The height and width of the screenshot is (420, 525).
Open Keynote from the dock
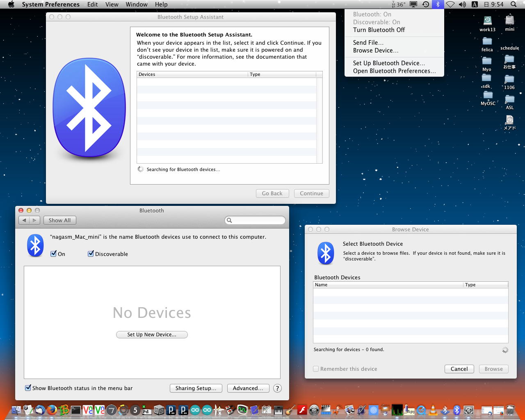385,410
